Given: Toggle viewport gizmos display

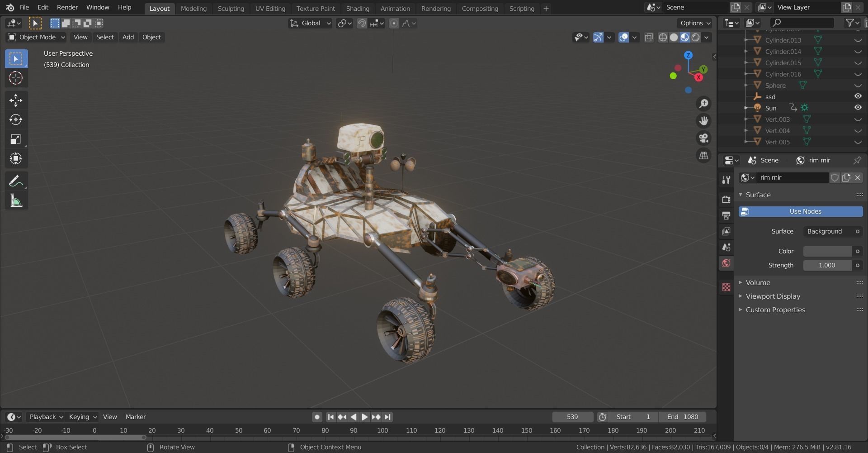Looking at the screenshot, I should click(598, 37).
